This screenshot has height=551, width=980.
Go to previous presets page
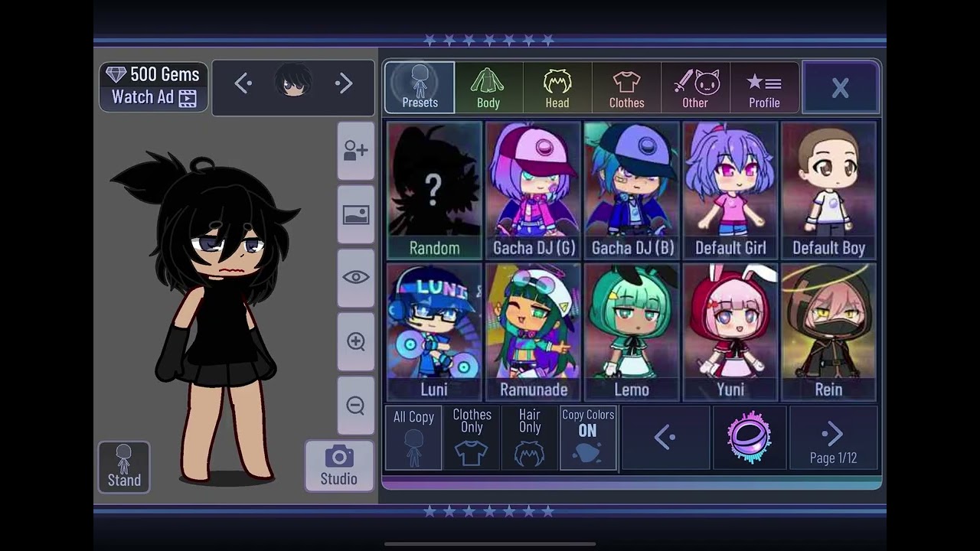(x=665, y=438)
